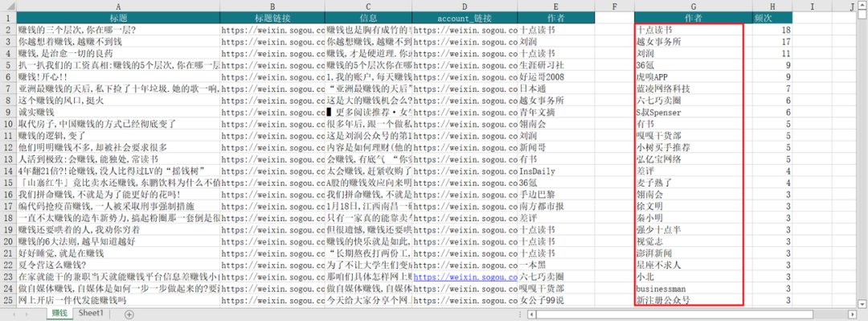Select the frequency cell showing 18
This screenshot has height=321, width=868.
pos(772,30)
